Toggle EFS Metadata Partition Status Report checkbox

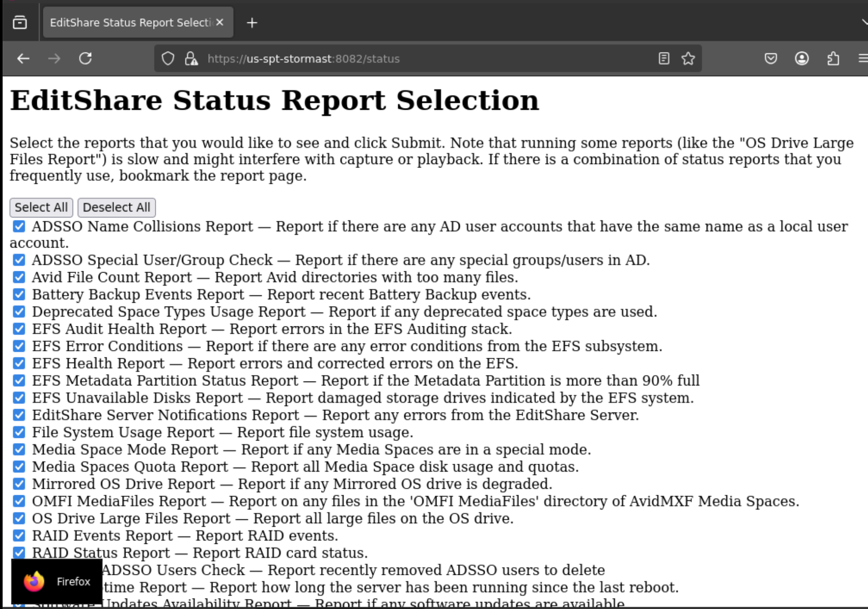[19, 380]
